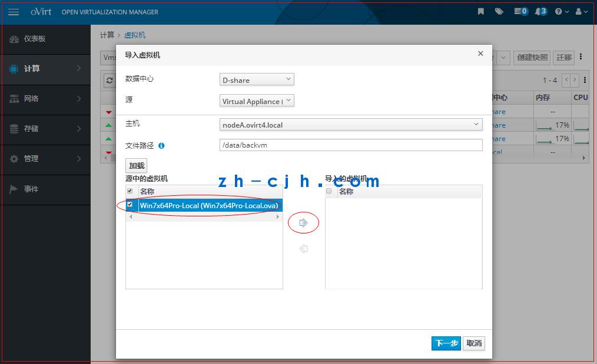Expand the Administration (管理) sidebar menu
Viewport: 597px width, 364px height.
[x=45, y=159]
